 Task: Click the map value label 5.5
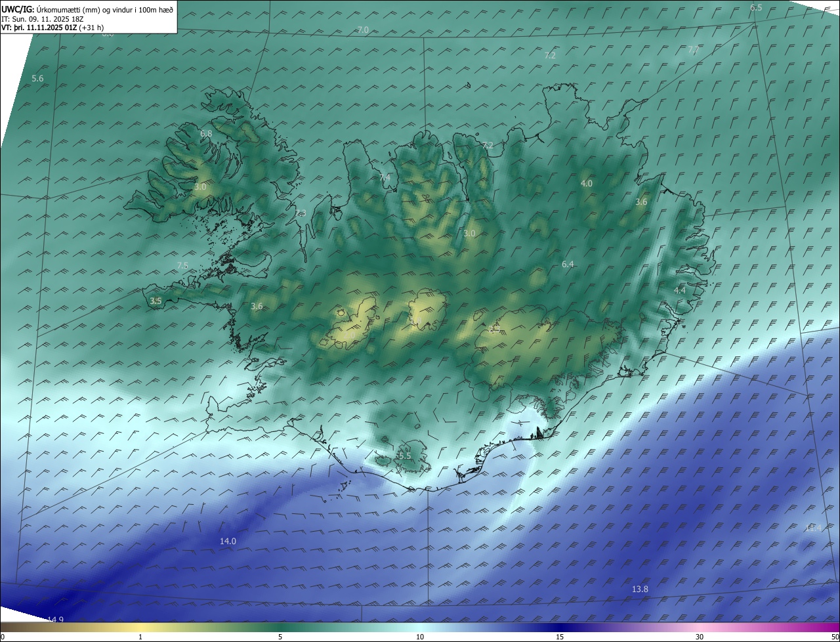[405, 456]
